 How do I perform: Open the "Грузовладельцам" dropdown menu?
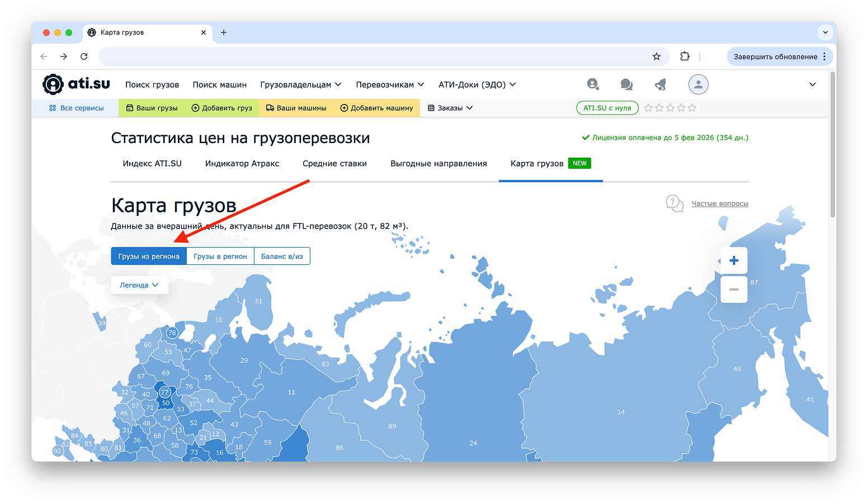pyautogui.click(x=300, y=84)
